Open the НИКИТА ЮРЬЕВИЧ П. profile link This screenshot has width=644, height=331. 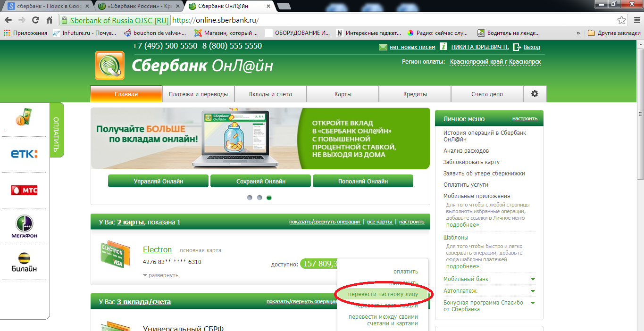480,47
